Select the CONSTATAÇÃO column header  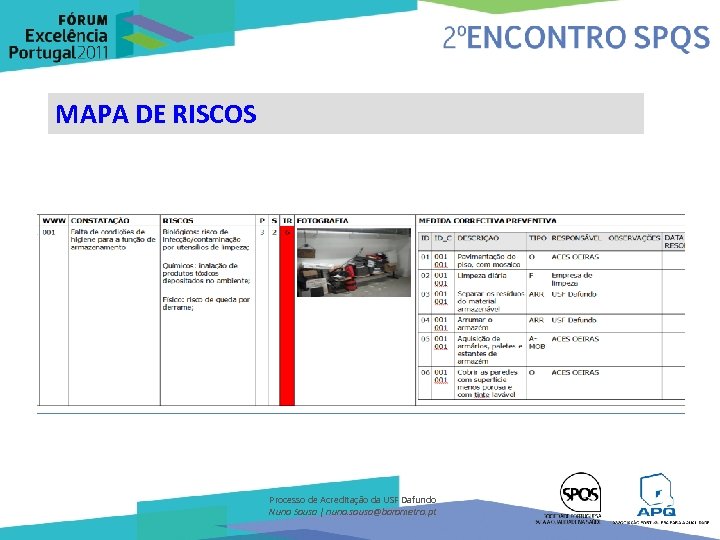[x=100, y=221]
